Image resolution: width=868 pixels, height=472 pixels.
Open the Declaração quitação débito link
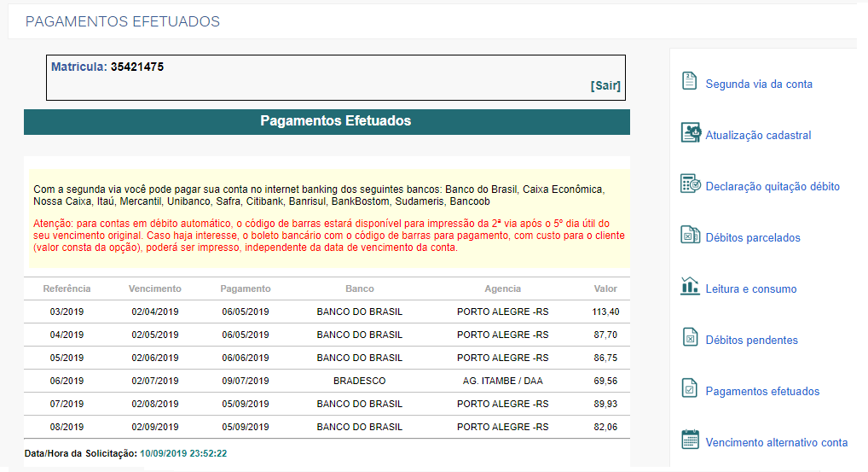pyautogui.click(x=773, y=187)
